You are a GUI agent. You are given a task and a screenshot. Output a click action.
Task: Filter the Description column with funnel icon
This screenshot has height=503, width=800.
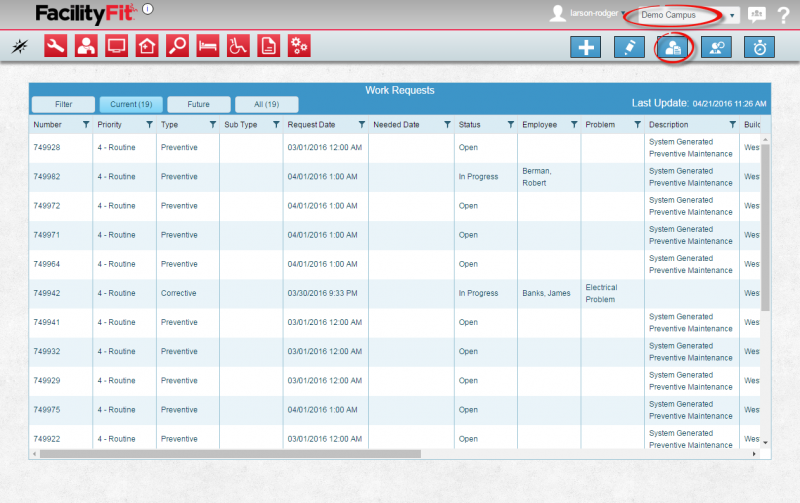[733, 124]
